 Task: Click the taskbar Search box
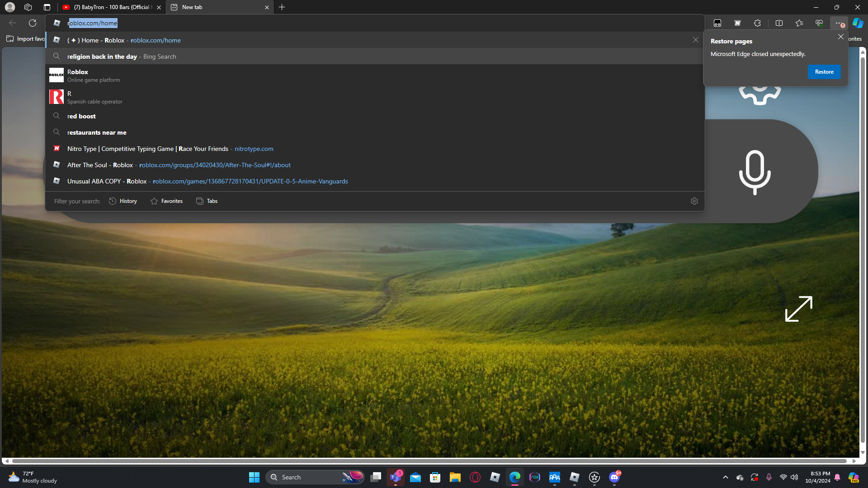(x=316, y=477)
